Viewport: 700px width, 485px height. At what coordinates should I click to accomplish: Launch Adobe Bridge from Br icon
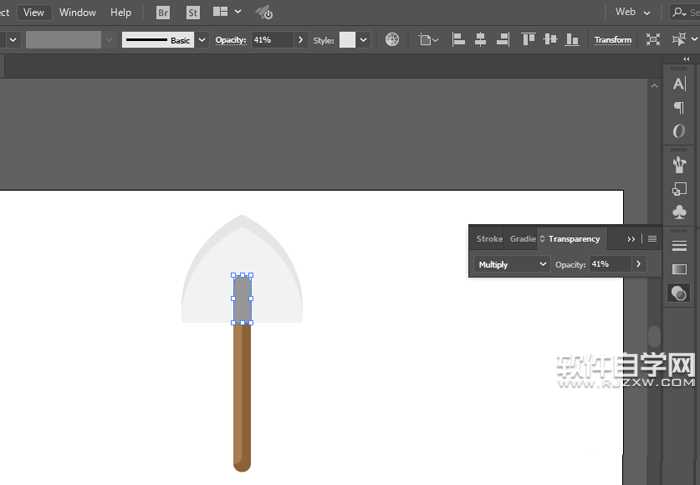tap(163, 13)
